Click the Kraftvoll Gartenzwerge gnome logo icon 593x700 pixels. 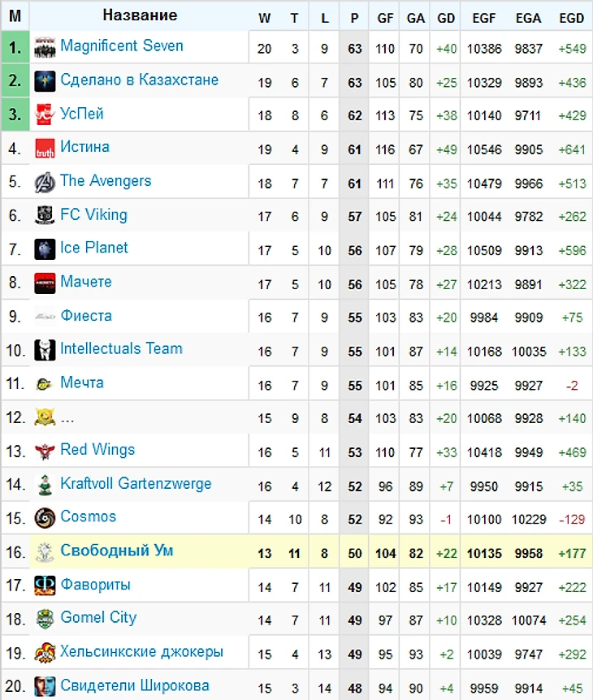(x=45, y=485)
